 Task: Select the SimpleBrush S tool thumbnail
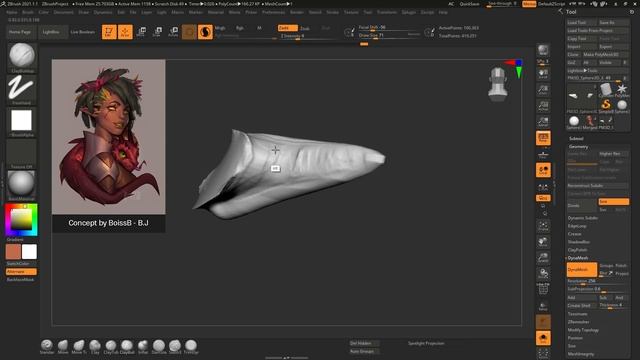(x=606, y=105)
